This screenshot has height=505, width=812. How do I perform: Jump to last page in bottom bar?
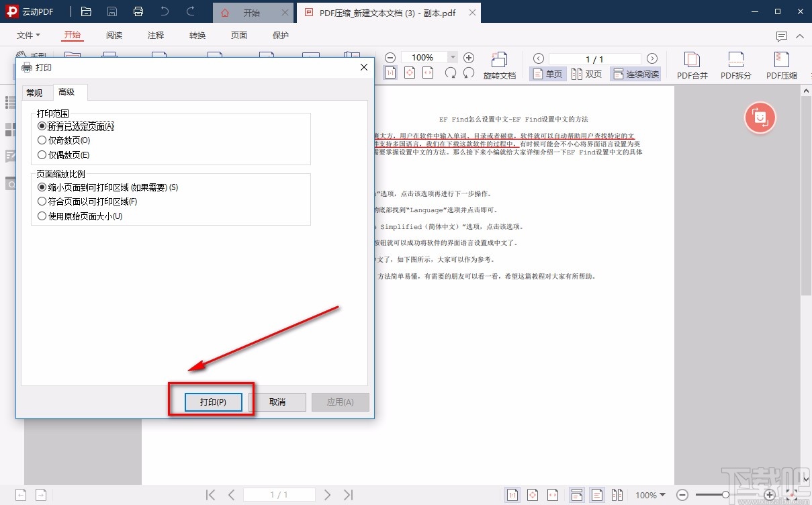point(348,495)
